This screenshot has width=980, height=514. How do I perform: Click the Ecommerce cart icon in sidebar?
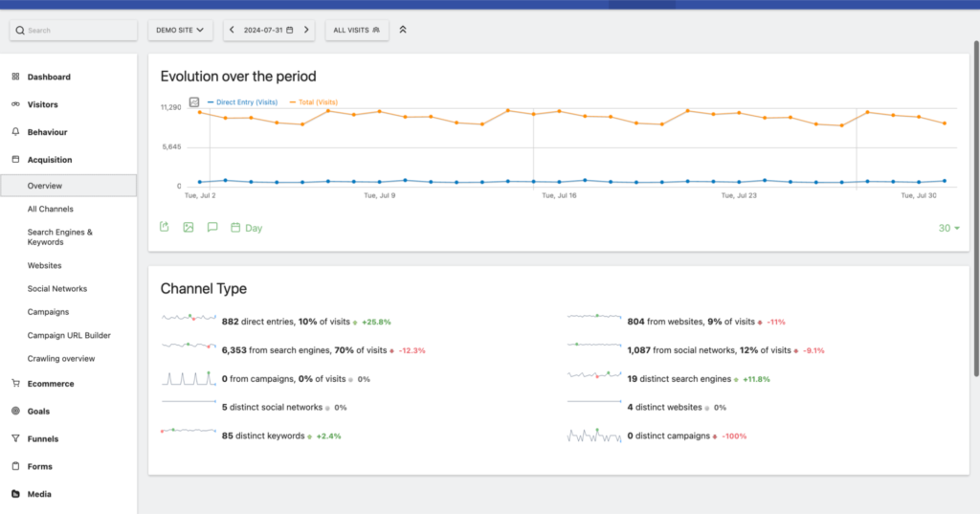(15, 384)
